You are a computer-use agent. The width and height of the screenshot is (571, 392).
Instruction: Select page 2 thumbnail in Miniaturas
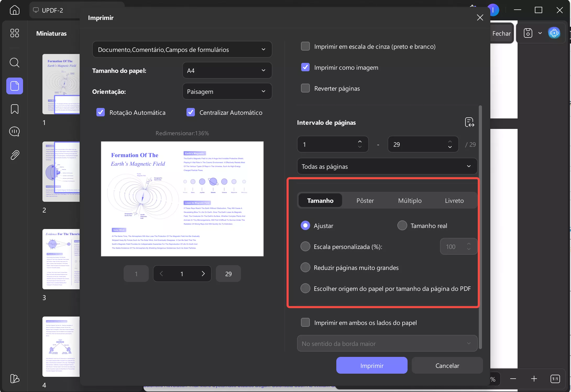click(x=61, y=172)
